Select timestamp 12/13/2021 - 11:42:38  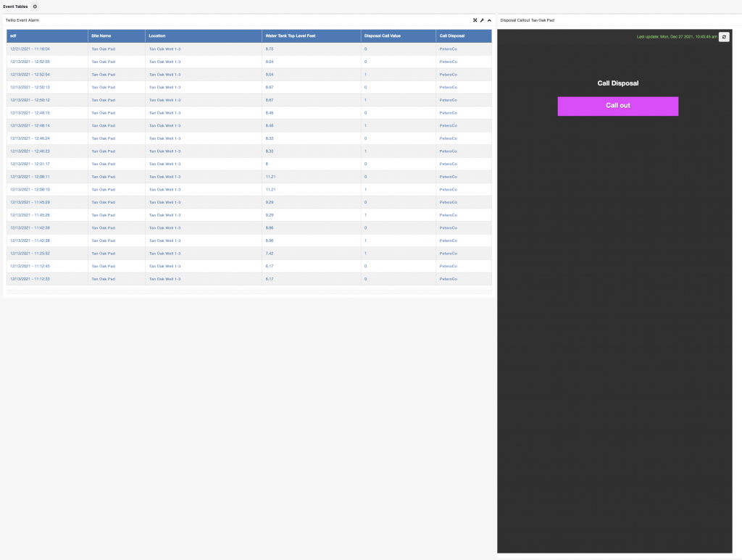tap(30, 241)
